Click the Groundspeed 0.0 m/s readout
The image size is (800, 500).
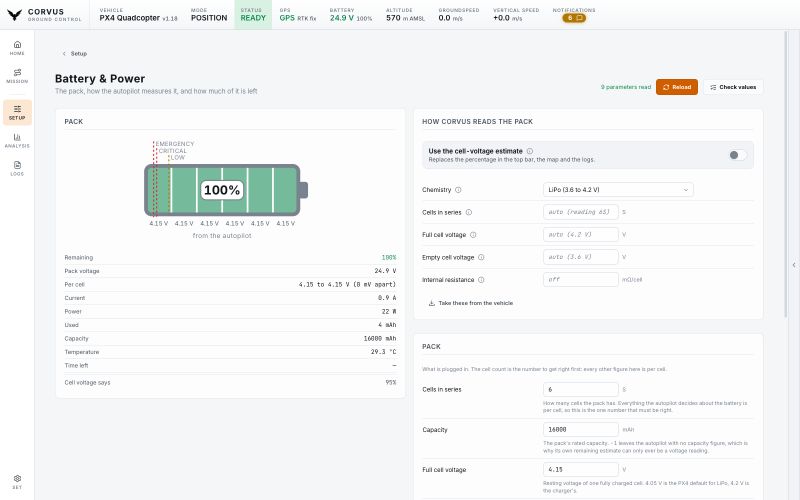(x=458, y=15)
